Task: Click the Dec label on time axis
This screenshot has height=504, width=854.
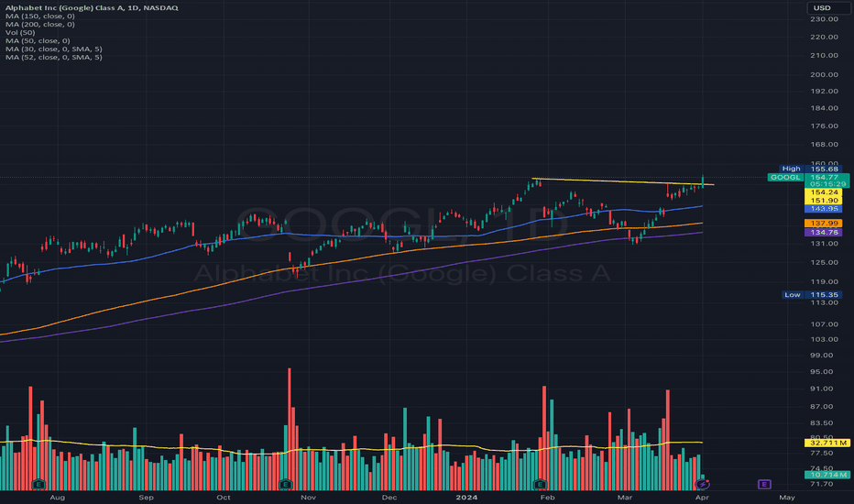Action: (389, 498)
